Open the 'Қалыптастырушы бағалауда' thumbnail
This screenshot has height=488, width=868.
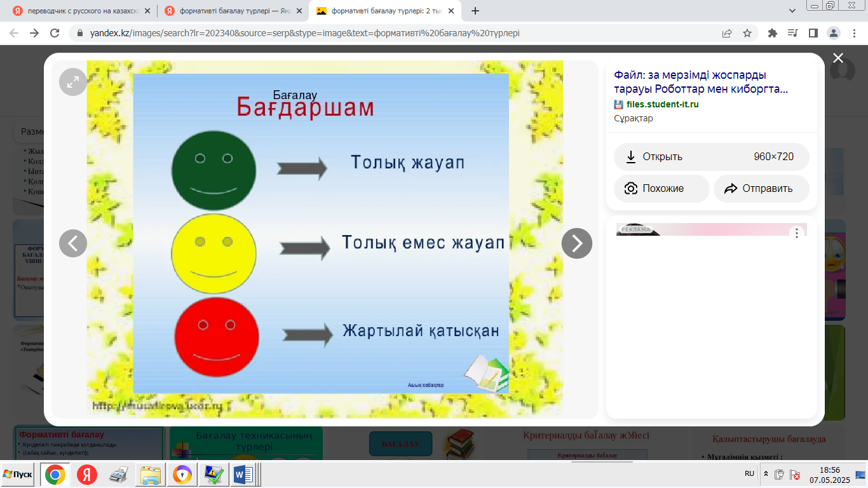tap(769, 442)
